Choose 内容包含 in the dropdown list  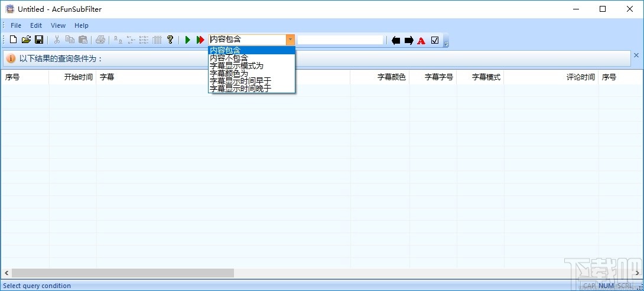coord(252,51)
